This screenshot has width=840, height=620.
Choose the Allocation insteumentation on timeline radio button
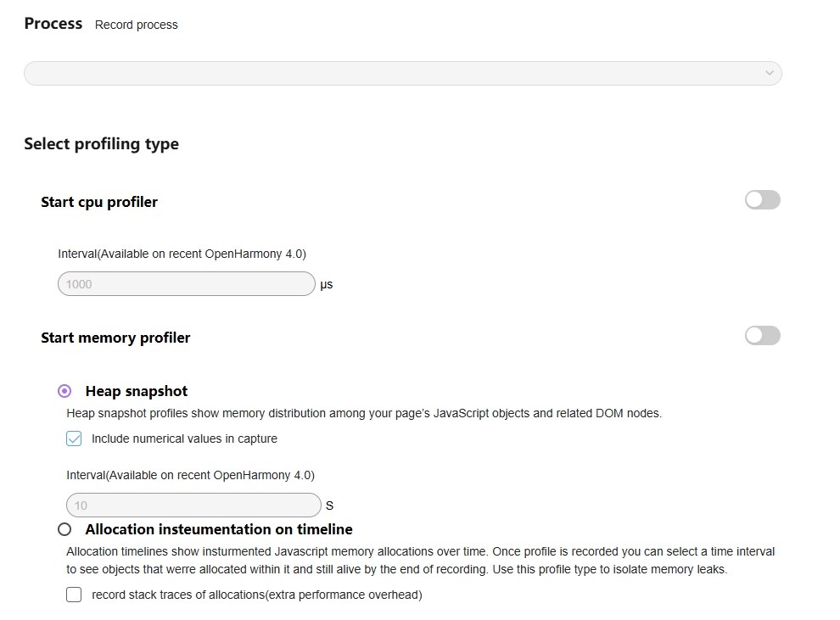[x=64, y=529]
